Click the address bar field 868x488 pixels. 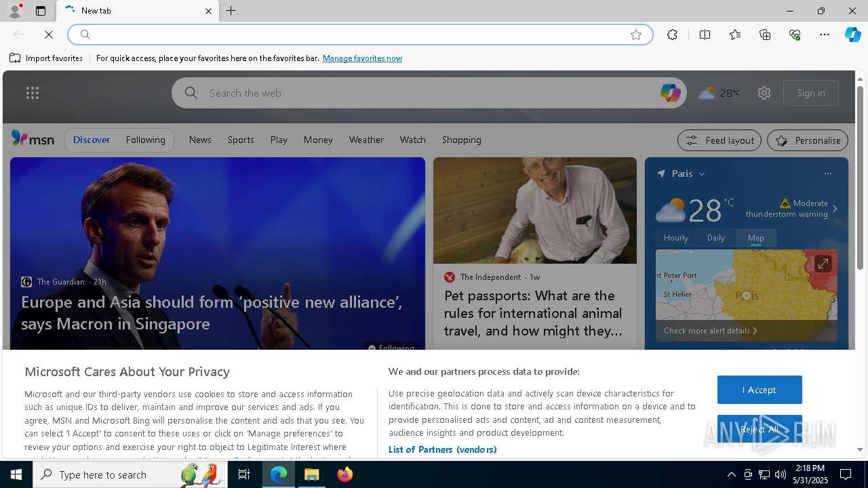pos(360,35)
